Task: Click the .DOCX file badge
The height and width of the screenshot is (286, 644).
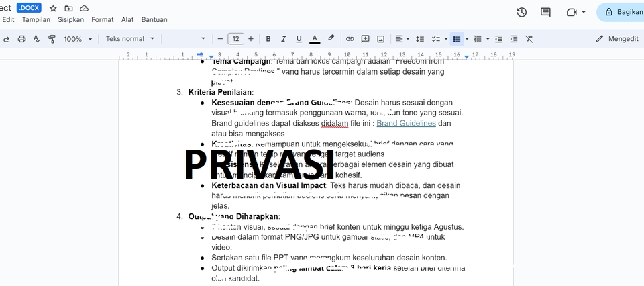Action: [29, 8]
